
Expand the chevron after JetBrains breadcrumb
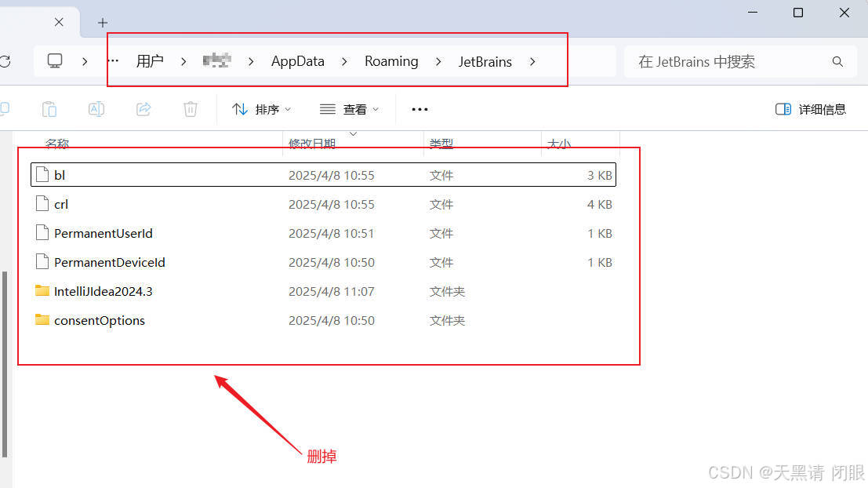[532, 61]
